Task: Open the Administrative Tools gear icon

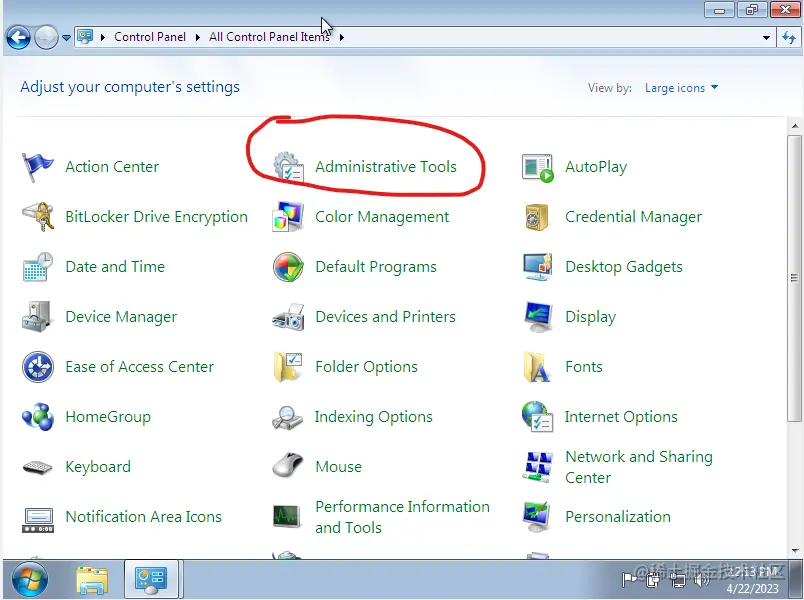Action: click(x=288, y=167)
